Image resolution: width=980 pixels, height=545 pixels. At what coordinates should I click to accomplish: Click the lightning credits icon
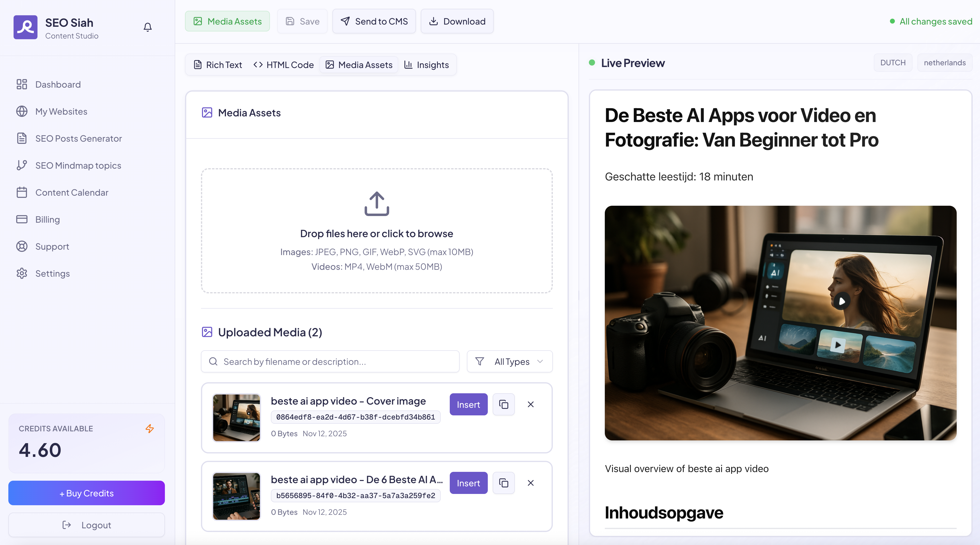click(149, 429)
